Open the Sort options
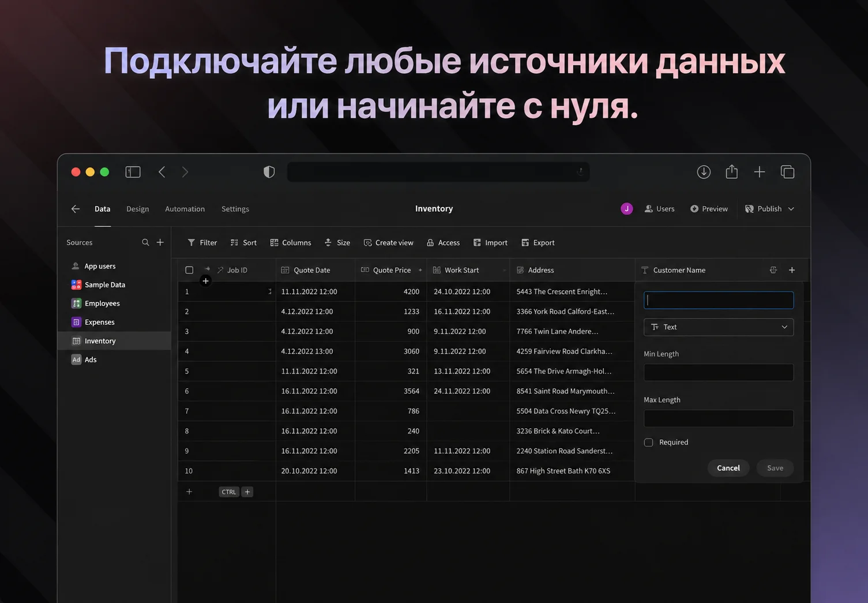This screenshot has width=868, height=603. pyautogui.click(x=243, y=243)
